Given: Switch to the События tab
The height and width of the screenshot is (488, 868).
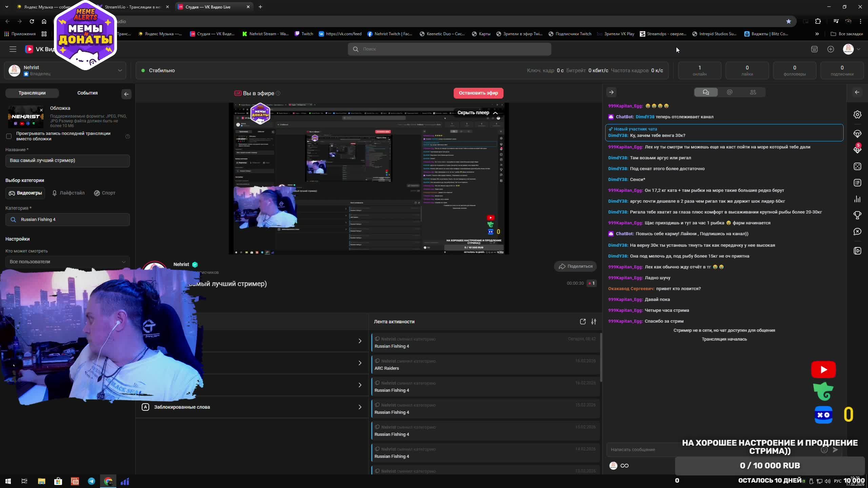Looking at the screenshot, I should pyautogui.click(x=87, y=93).
